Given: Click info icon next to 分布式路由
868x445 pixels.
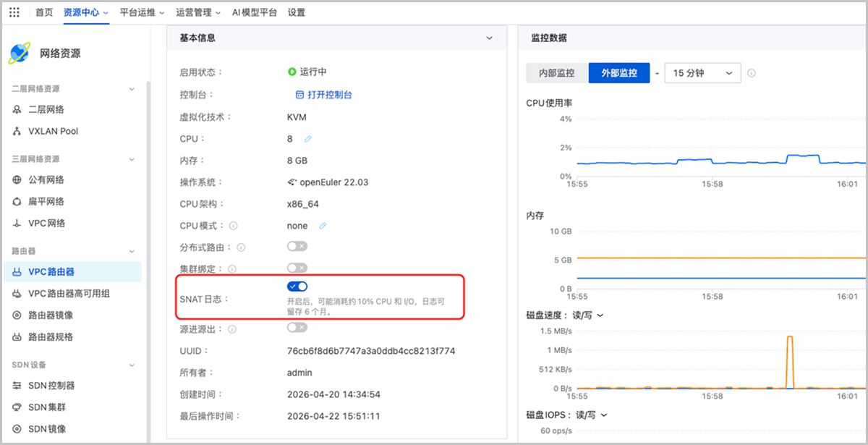Looking at the screenshot, I should pyautogui.click(x=241, y=247).
